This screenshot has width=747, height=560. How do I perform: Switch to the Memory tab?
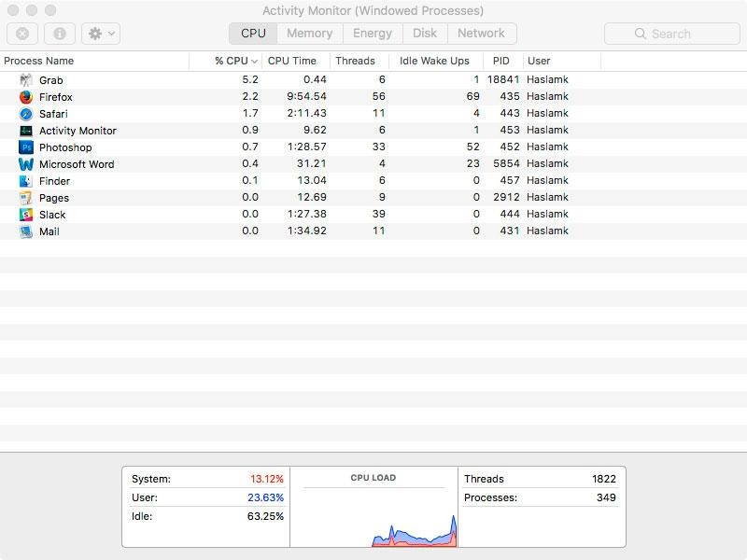309,33
